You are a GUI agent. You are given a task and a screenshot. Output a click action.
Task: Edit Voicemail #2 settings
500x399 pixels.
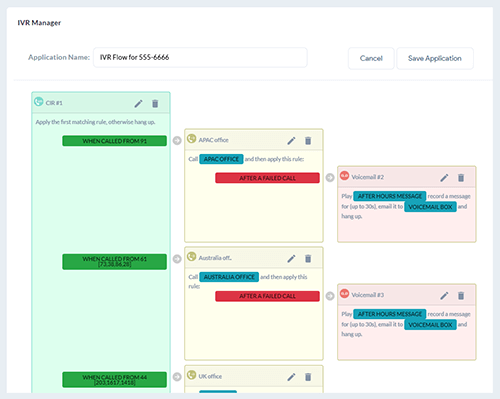[x=444, y=178]
